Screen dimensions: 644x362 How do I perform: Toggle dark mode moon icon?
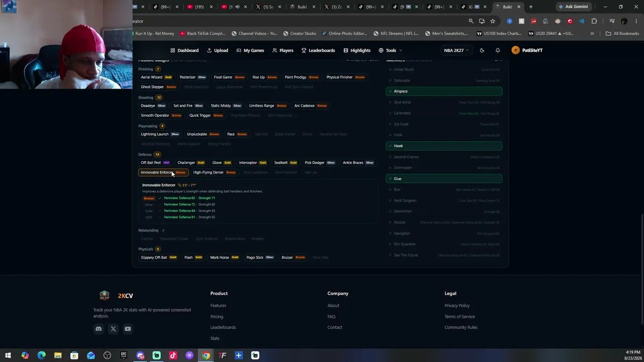point(482,50)
